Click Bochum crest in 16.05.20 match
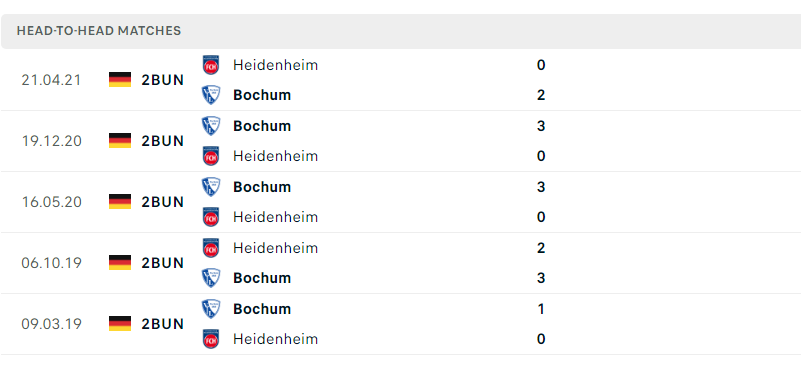This screenshot has height=369, width=801. point(211,187)
